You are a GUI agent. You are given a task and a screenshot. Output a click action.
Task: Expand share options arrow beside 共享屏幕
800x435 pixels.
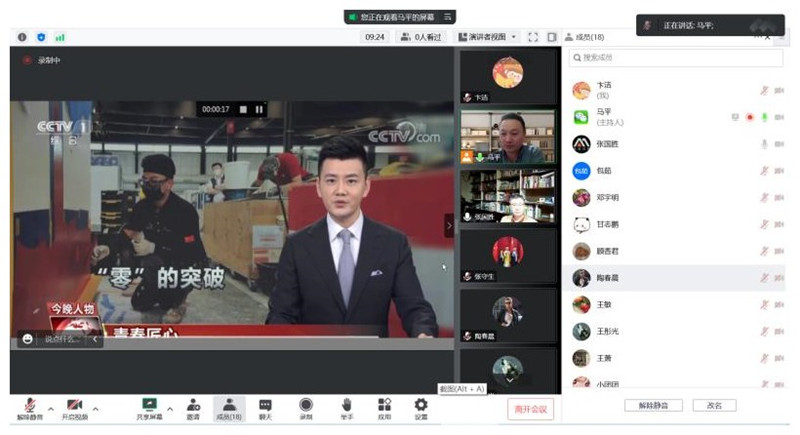tap(170, 409)
